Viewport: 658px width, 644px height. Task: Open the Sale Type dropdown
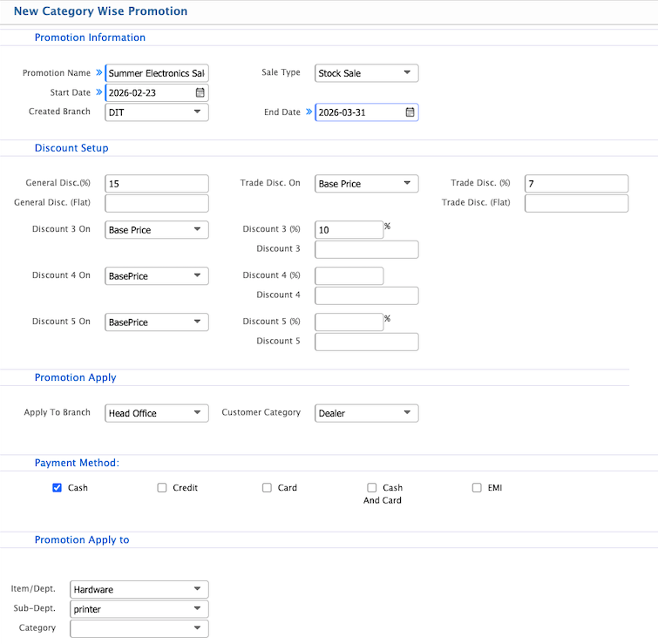tap(366, 73)
